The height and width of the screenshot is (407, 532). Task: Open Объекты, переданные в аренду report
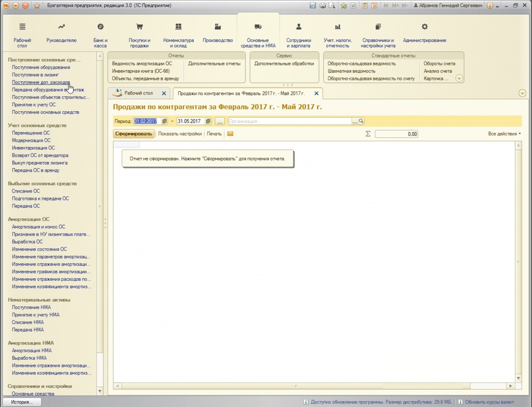(145, 78)
